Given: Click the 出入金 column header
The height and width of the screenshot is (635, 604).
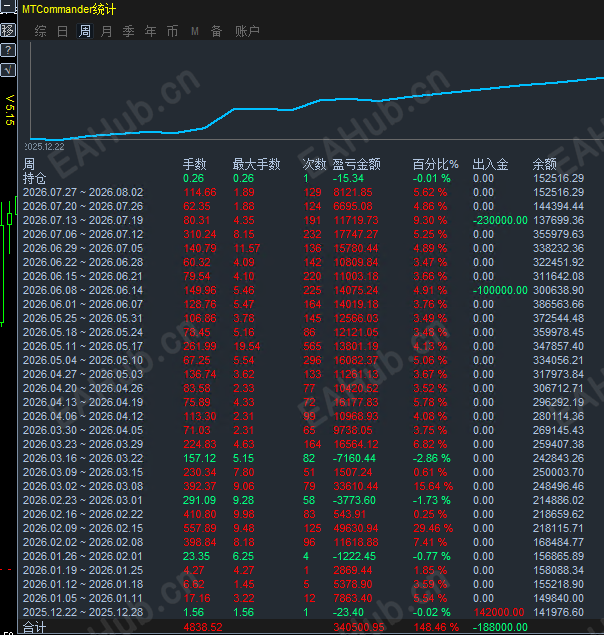Looking at the screenshot, I should tap(491, 164).
